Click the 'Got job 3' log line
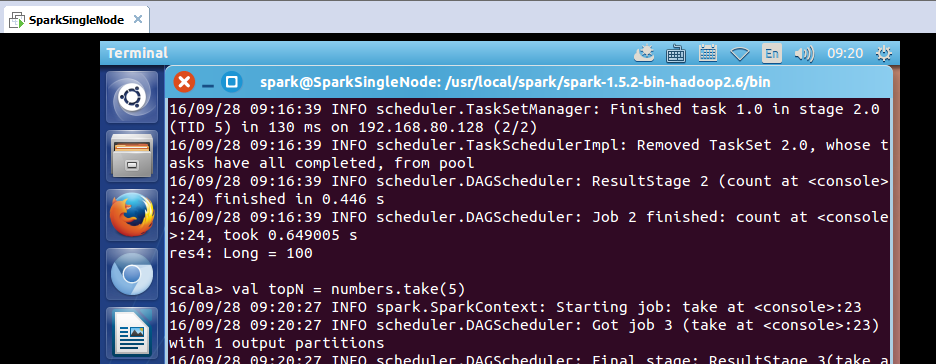This screenshot has width=936, height=364. click(x=524, y=325)
